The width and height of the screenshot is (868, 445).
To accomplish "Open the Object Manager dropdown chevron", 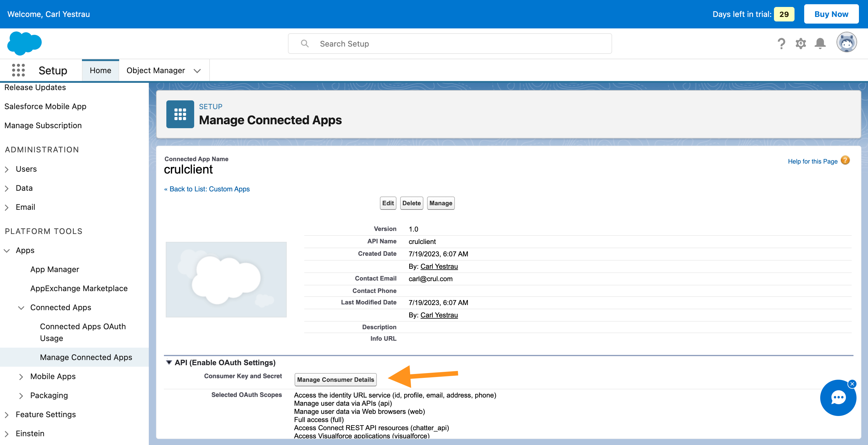I will [x=197, y=71].
